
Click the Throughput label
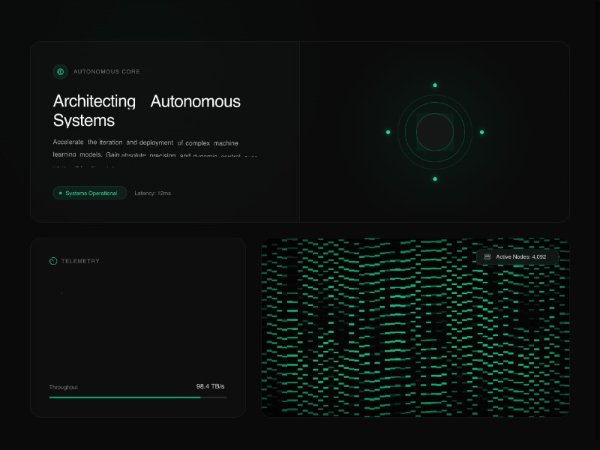63,386
